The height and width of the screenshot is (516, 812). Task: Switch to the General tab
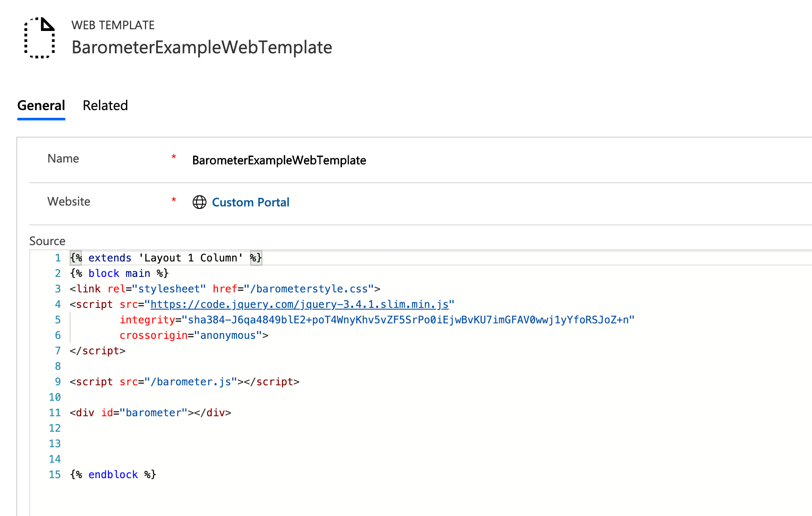(41, 105)
